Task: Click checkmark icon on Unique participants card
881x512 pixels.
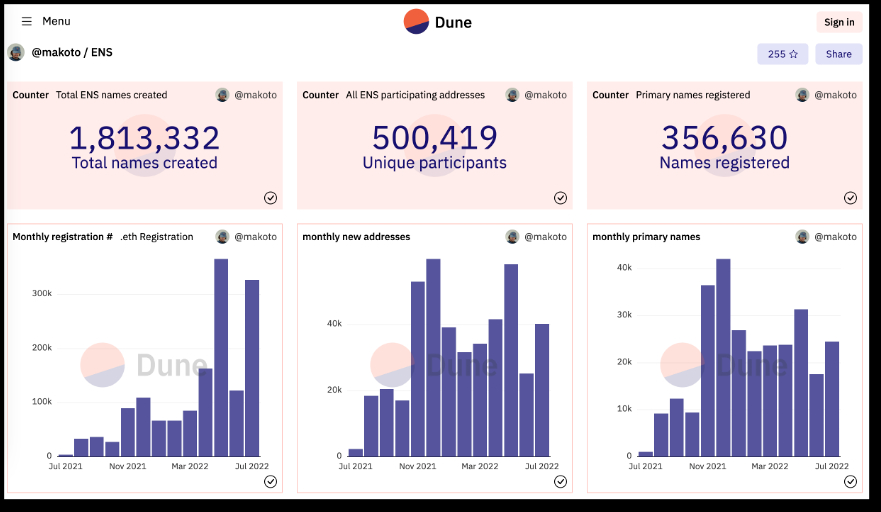Action: (x=560, y=198)
